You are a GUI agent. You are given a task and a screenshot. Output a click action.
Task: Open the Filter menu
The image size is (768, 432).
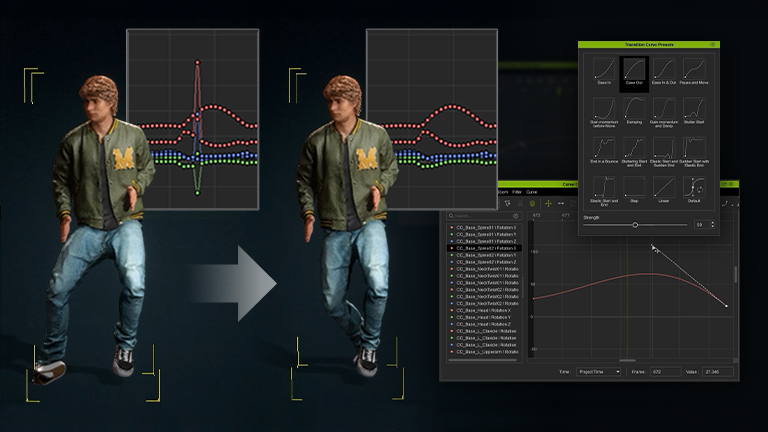(516, 191)
